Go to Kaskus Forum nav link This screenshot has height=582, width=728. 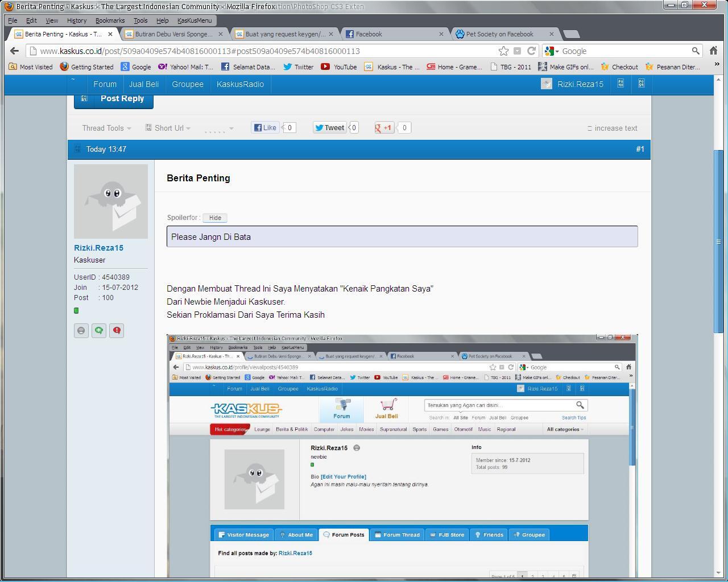pos(105,84)
